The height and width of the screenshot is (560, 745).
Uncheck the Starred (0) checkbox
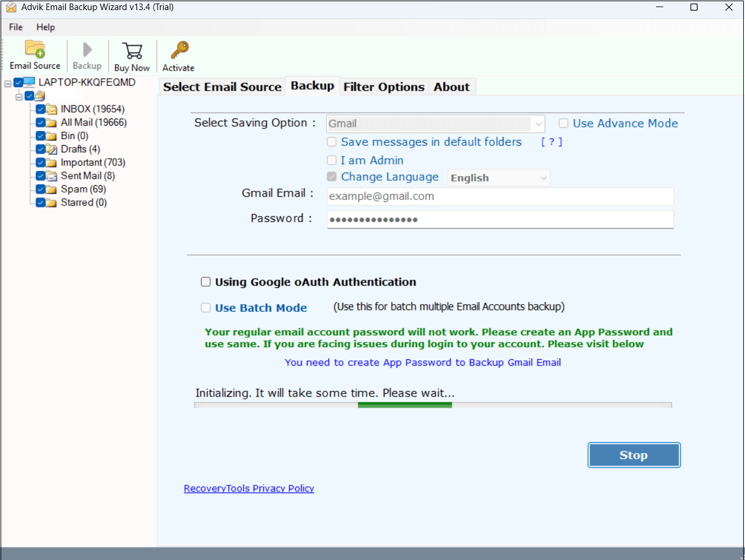pos(40,203)
